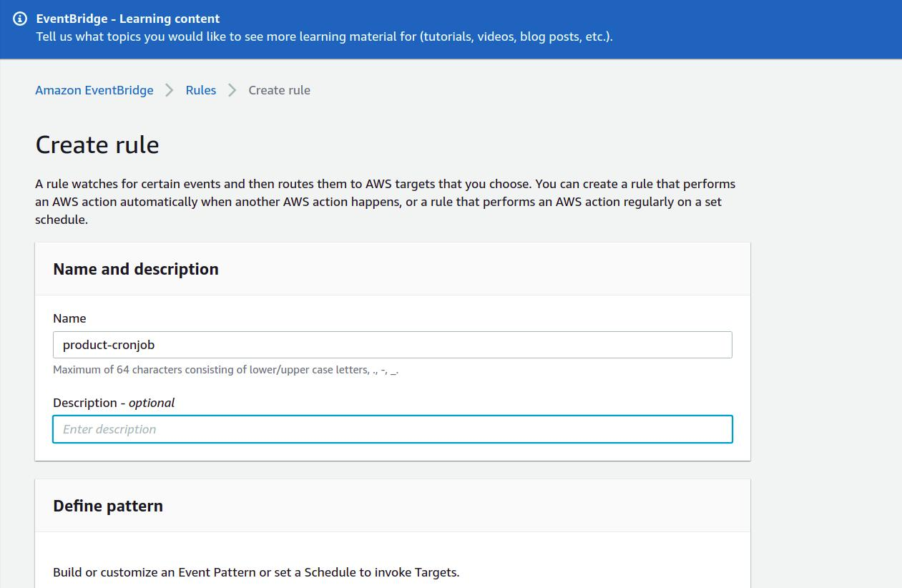The height and width of the screenshot is (588, 902).
Task: Focus the Name field containing product-cronjob
Action: click(392, 345)
